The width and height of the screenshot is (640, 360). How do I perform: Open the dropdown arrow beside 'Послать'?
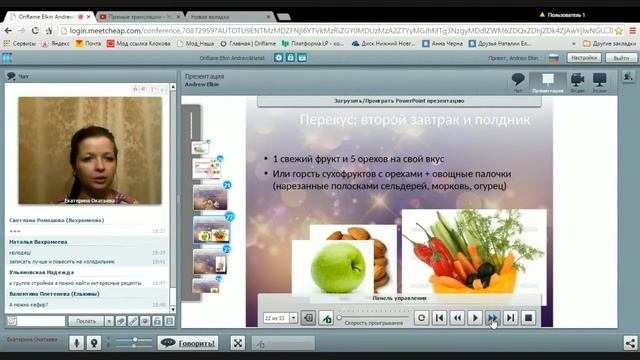point(109,321)
